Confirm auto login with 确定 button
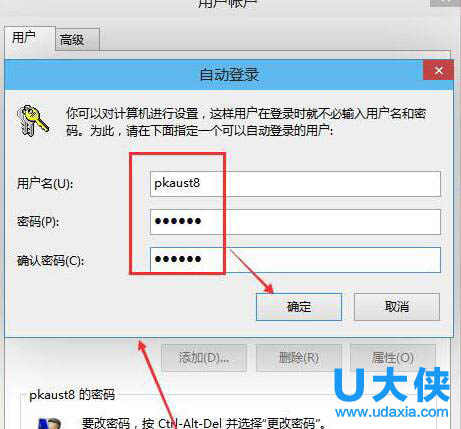Screen dimensions: 461x429 tap(299, 307)
